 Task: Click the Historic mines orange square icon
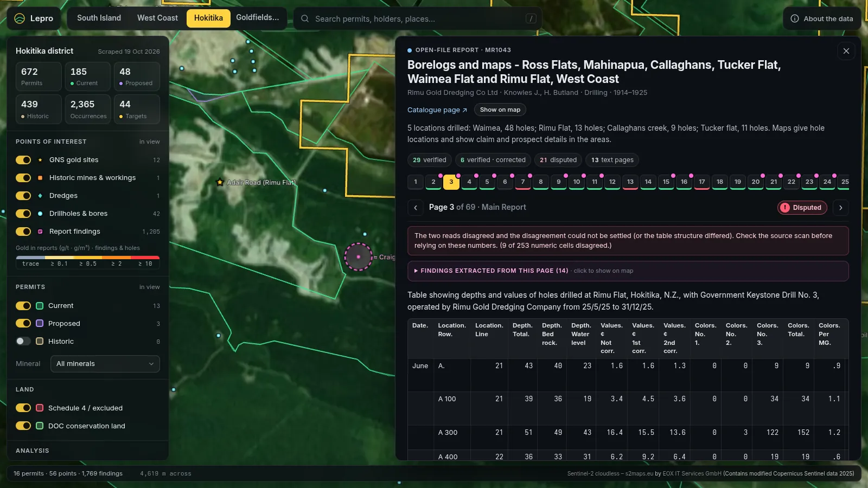click(40, 178)
